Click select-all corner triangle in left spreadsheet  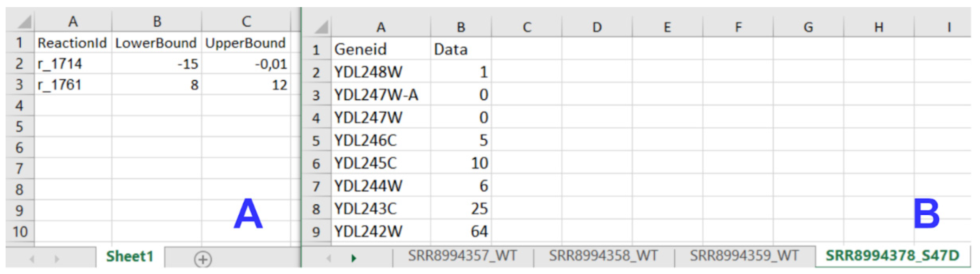(24, 22)
